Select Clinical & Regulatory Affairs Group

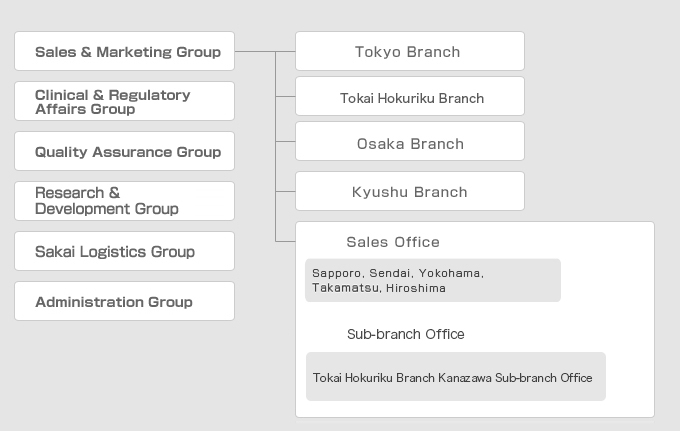(125, 102)
